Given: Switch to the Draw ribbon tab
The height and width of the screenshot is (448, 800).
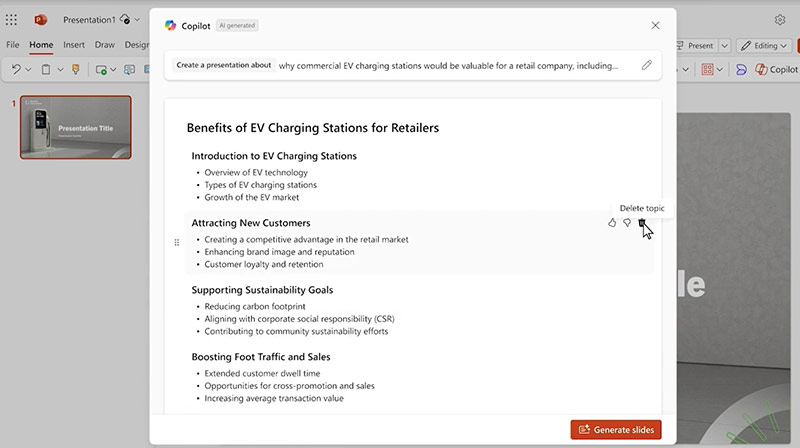Looking at the screenshot, I should click(x=105, y=45).
